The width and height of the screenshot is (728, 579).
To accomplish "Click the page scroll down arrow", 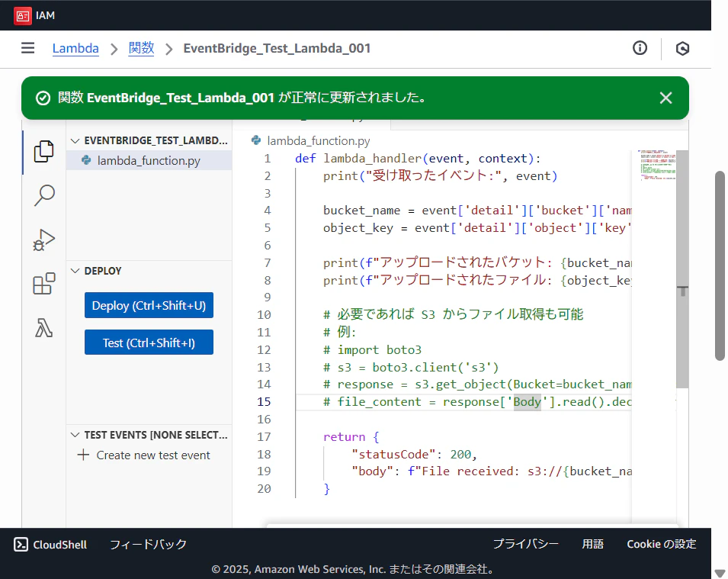I will [720, 573].
